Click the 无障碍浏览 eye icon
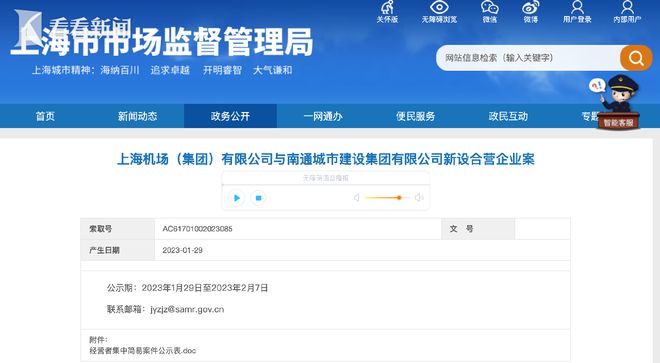Screen dimensions: 660x363 tap(439, 12)
